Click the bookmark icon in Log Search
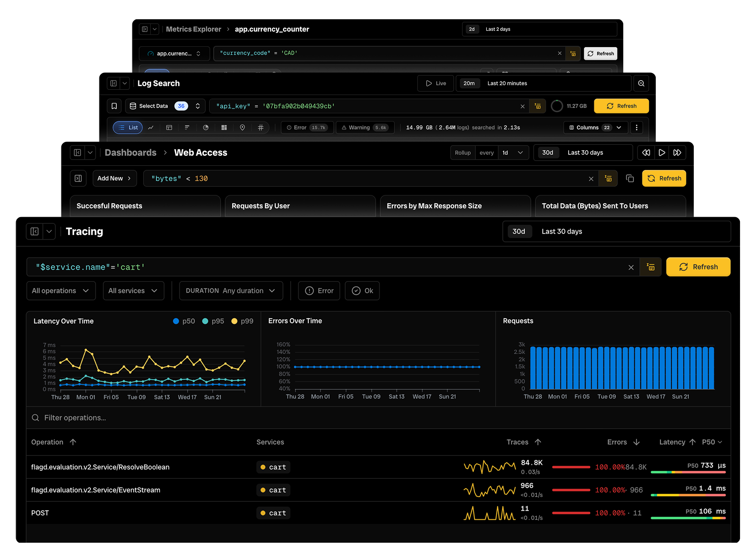 pos(114,106)
